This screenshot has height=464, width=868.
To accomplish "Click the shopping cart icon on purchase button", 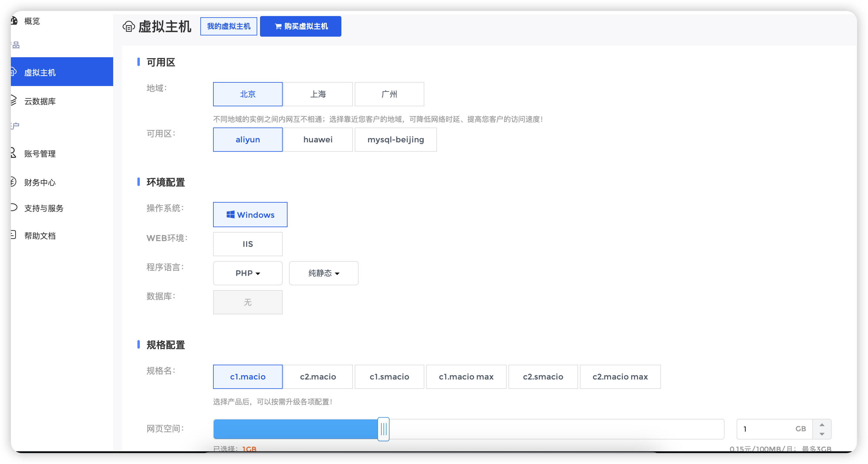I will coord(278,26).
